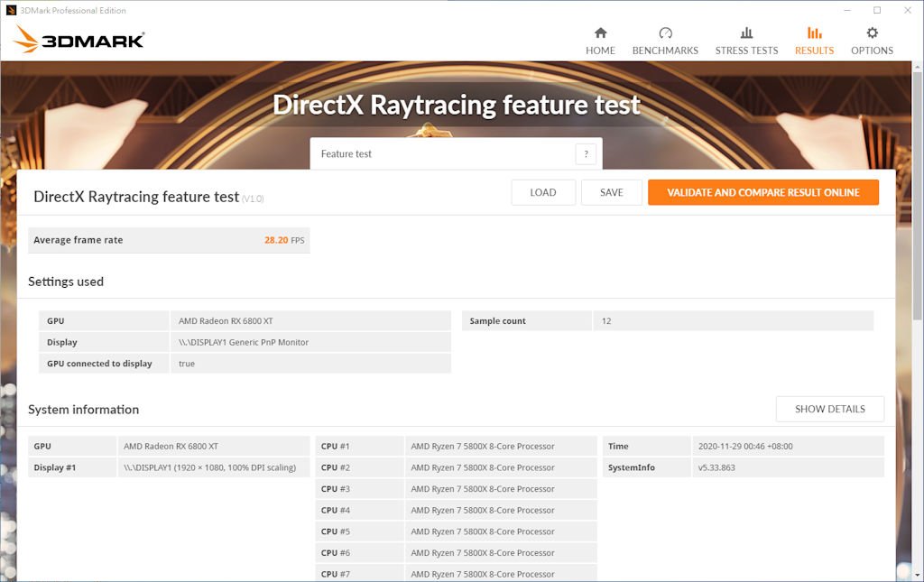Click the Average frame rate label
Screen dimensions: 924x582
tap(79, 240)
